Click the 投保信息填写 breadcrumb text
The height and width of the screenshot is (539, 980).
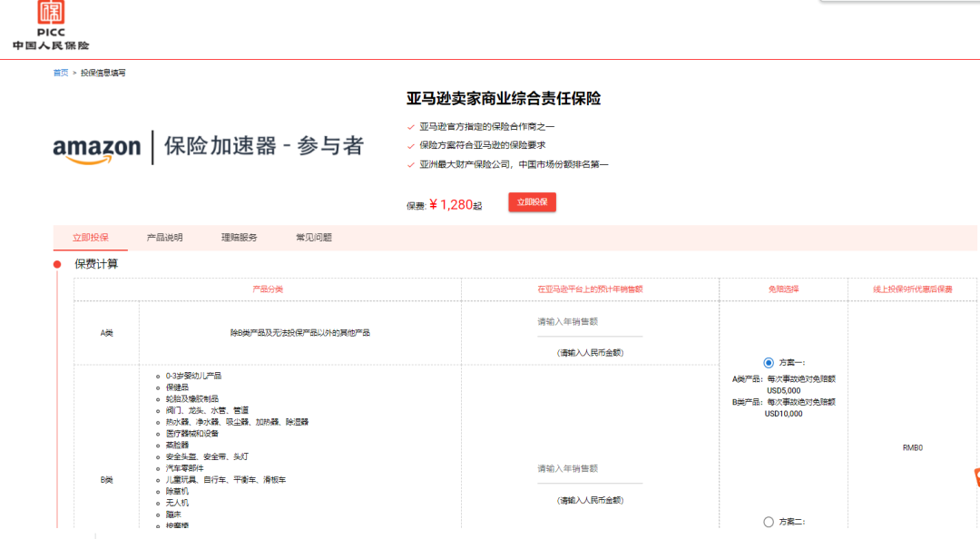click(x=103, y=73)
